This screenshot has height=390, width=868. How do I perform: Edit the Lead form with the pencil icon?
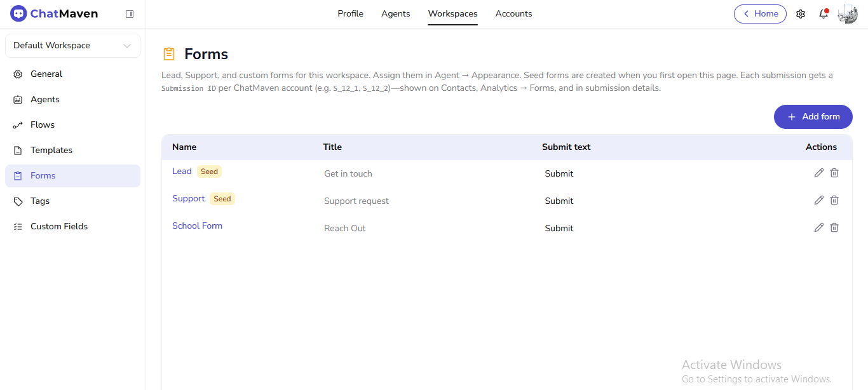(x=818, y=173)
